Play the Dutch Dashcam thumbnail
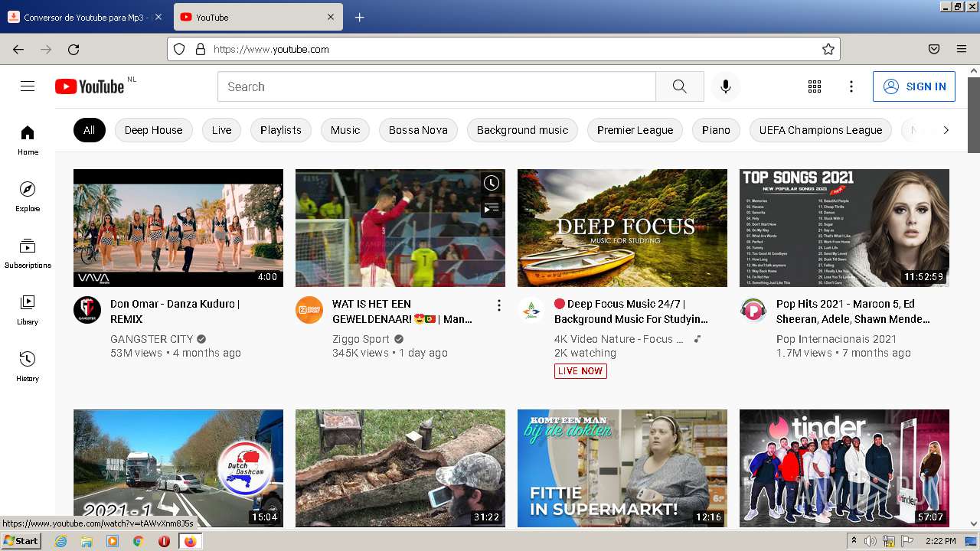Screen dimensions: 980x551 (178, 468)
